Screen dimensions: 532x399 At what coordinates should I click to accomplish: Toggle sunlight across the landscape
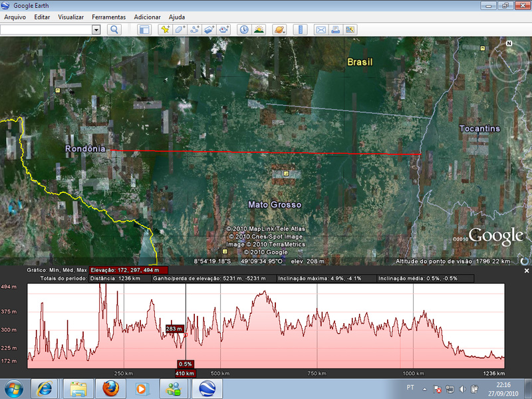[x=259, y=29]
